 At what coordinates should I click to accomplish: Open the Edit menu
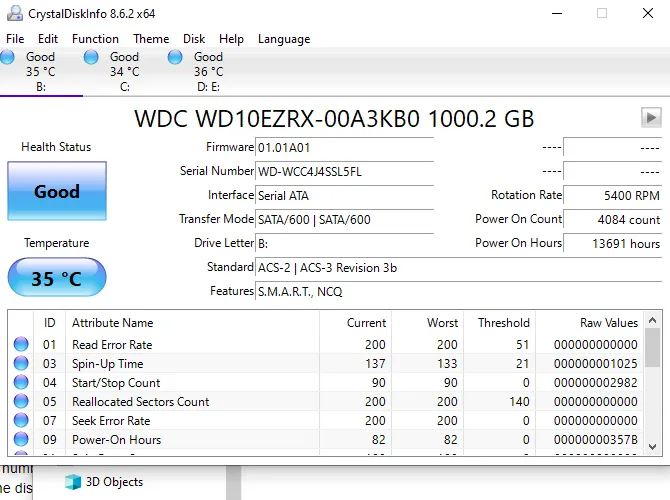(x=48, y=39)
